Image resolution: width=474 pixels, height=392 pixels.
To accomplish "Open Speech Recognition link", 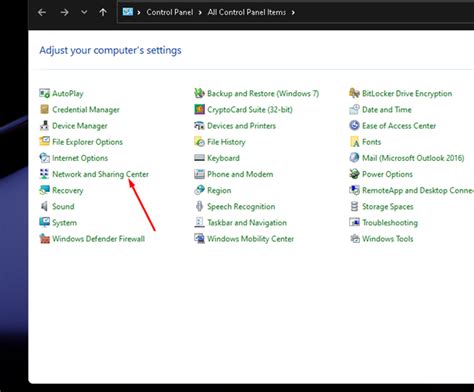I will tap(241, 207).
